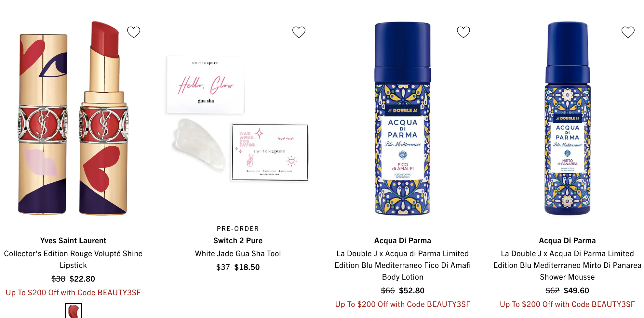Open Mirto Di Panarea Shower Mousse title

click(567, 265)
